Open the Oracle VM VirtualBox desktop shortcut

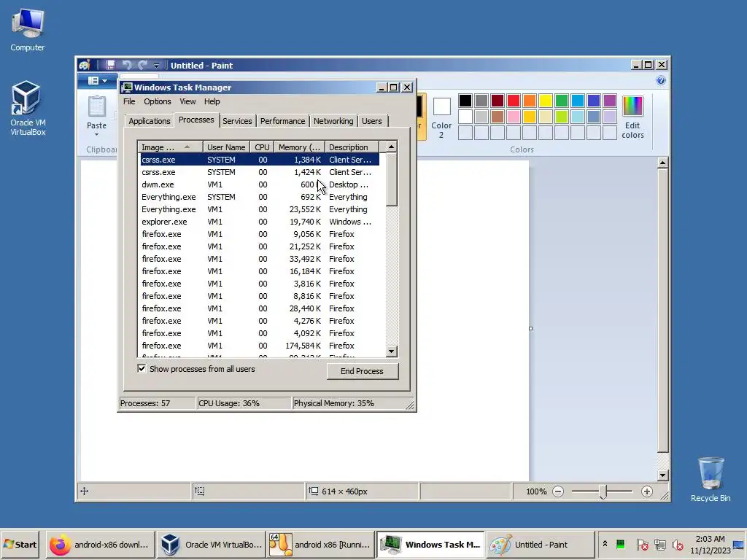point(28,109)
